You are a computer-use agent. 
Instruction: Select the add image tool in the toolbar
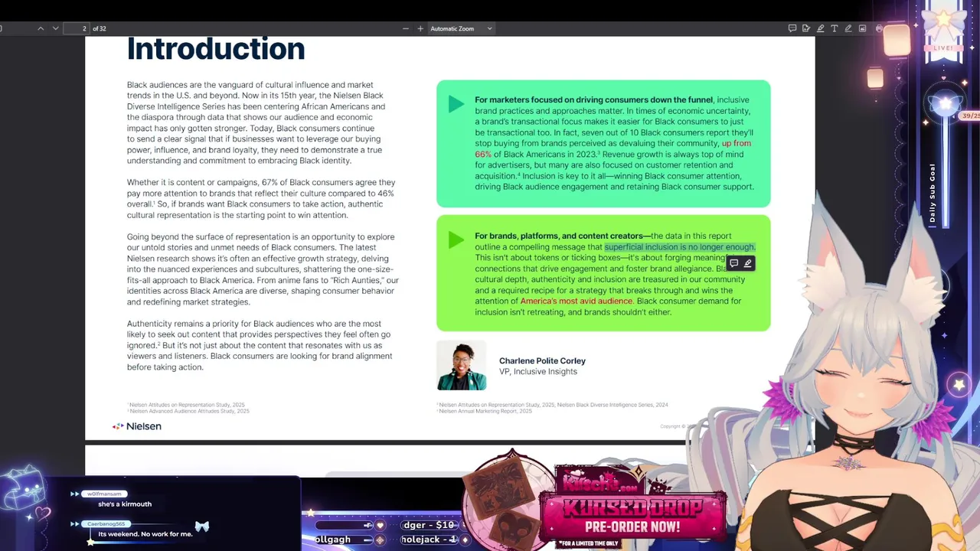pos(862,28)
